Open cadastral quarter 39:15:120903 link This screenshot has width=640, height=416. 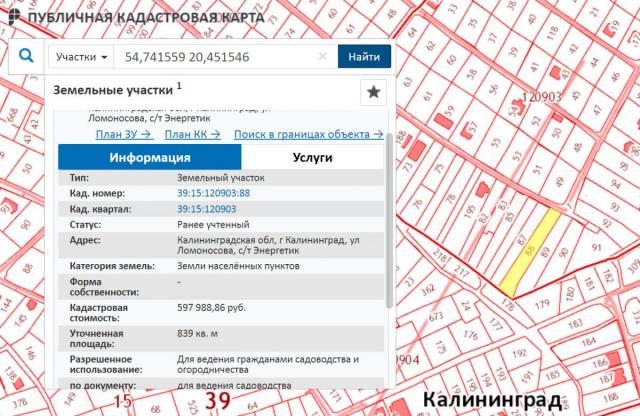pos(206,209)
